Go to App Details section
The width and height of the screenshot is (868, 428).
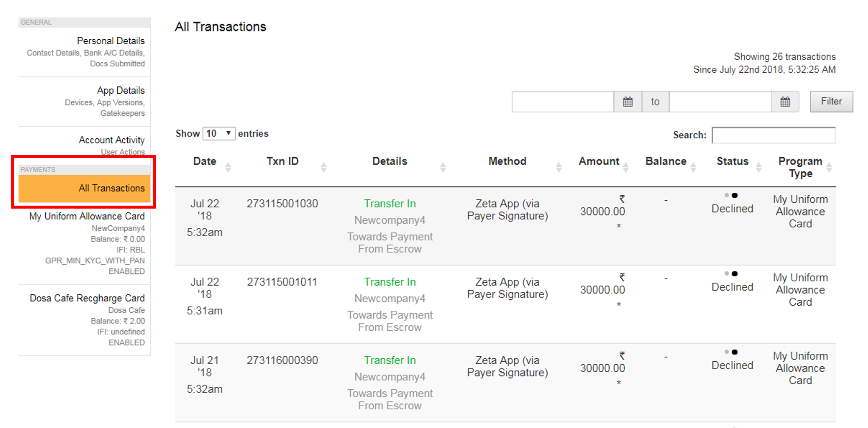[x=120, y=90]
